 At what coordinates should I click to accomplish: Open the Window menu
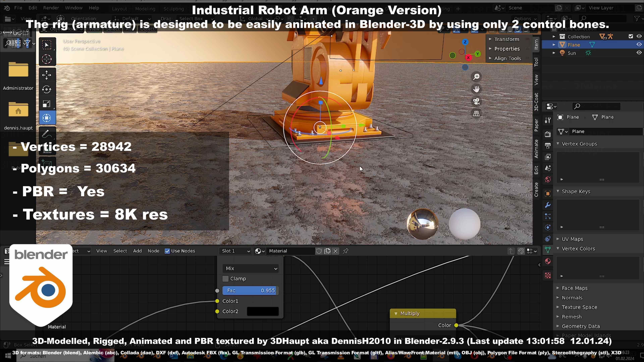pyautogui.click(x=73, y=8)
